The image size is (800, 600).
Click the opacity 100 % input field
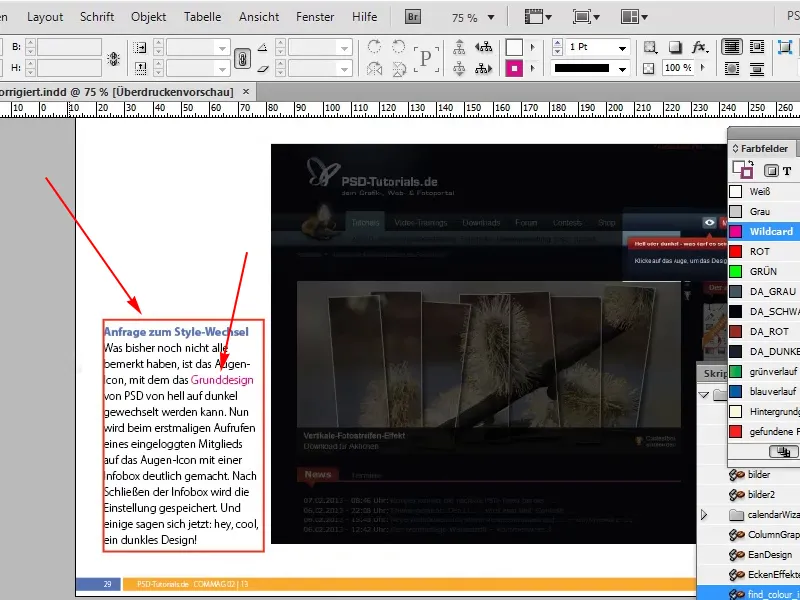678,67
